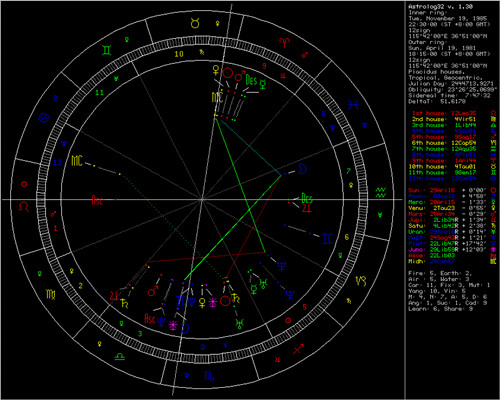Click the blue crescent Moon glyph in house 7

[x=302, y=169]
